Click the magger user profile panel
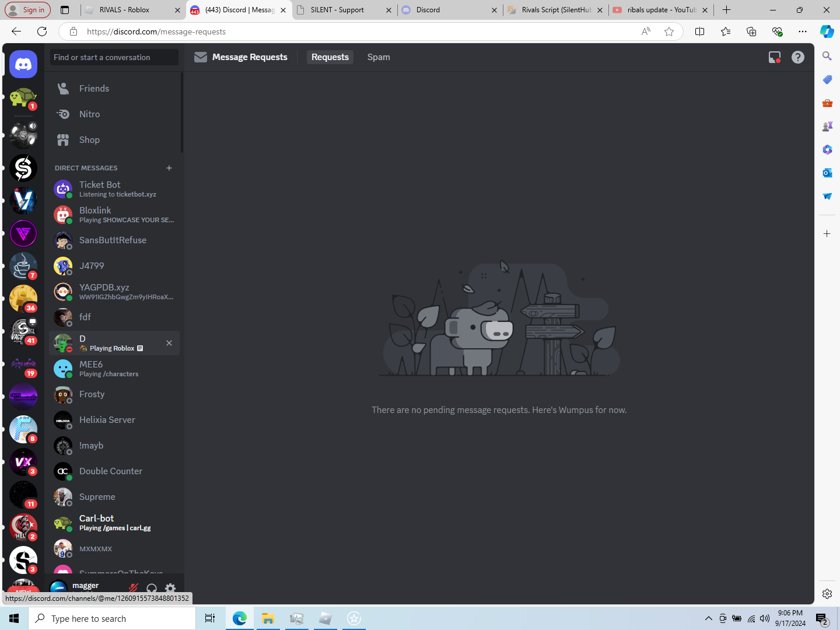This screenshot has width=840, height=630. coord(85,587)
